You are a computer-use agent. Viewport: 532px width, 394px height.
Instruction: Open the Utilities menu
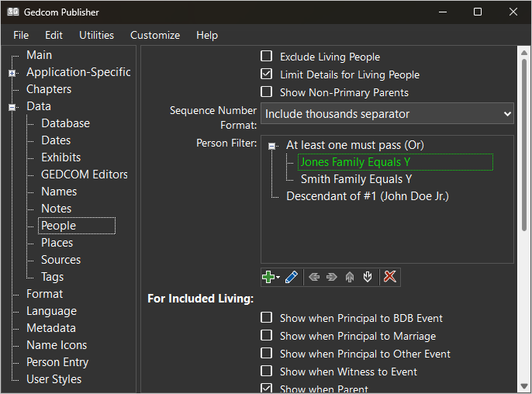coord(96,36)
